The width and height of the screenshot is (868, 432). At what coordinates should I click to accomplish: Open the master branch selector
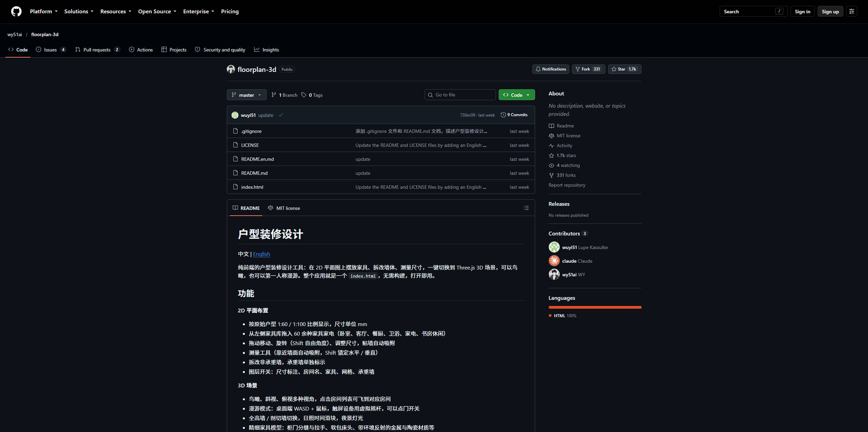click(x=247, y=95)
